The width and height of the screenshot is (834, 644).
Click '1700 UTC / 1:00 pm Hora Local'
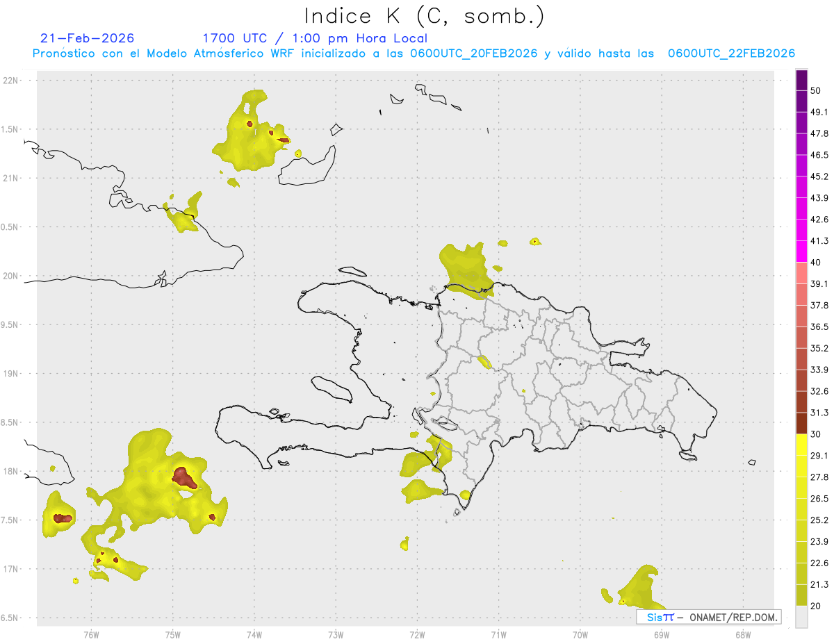coord(315,38)
